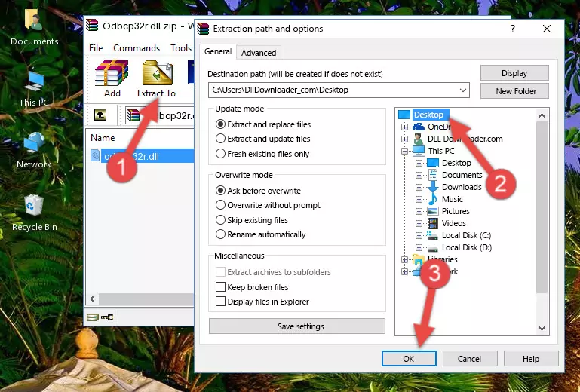Open Tools menu in WinRAR window
Screen dimensions: 580x392
coord(181,48)
